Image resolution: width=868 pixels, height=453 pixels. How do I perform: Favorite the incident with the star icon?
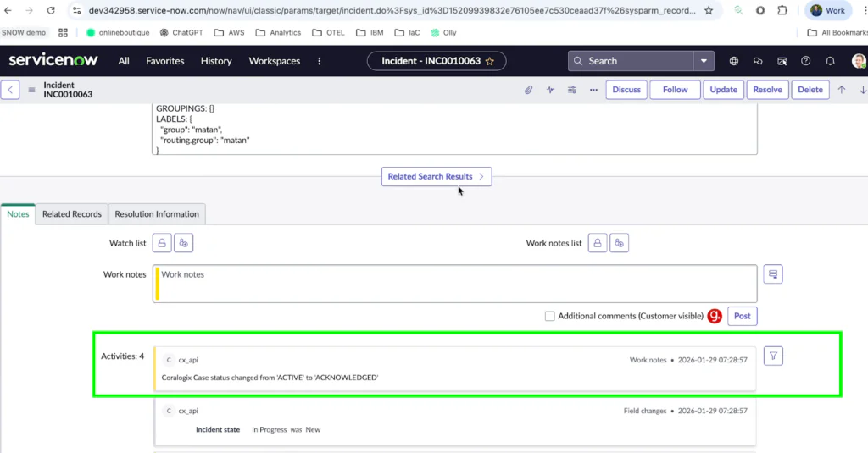[490, 61]
